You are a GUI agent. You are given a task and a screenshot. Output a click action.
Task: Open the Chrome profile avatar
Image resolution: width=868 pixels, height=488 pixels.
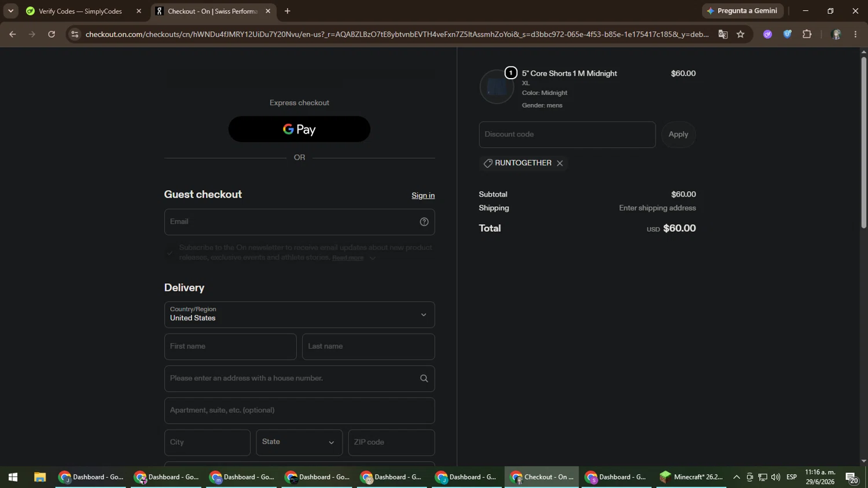[x=836, y=35]
